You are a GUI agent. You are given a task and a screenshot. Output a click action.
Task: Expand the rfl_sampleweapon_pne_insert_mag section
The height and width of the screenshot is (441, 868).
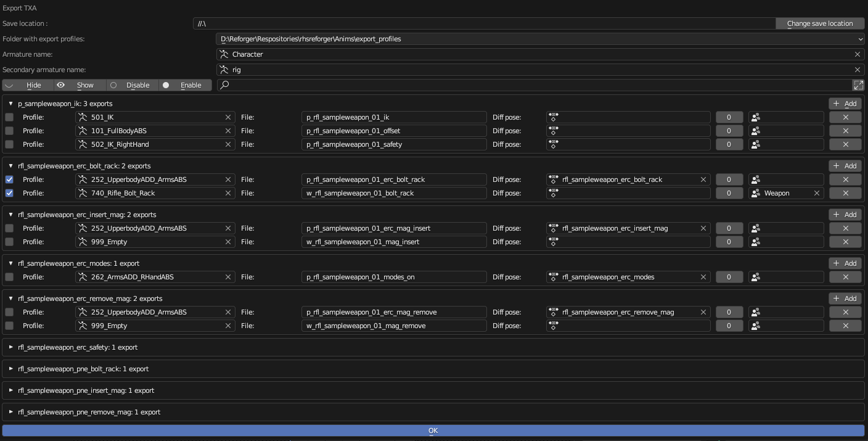(10, 390)
